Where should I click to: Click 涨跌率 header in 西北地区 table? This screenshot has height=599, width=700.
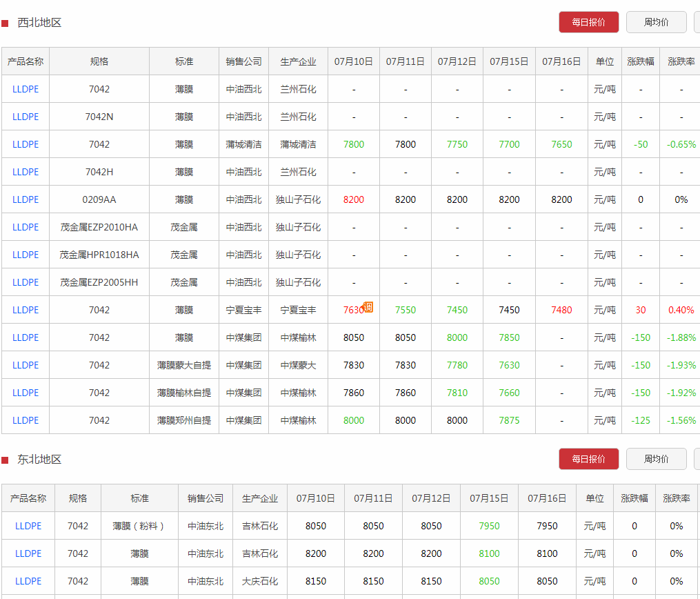(x=681, y=61)
